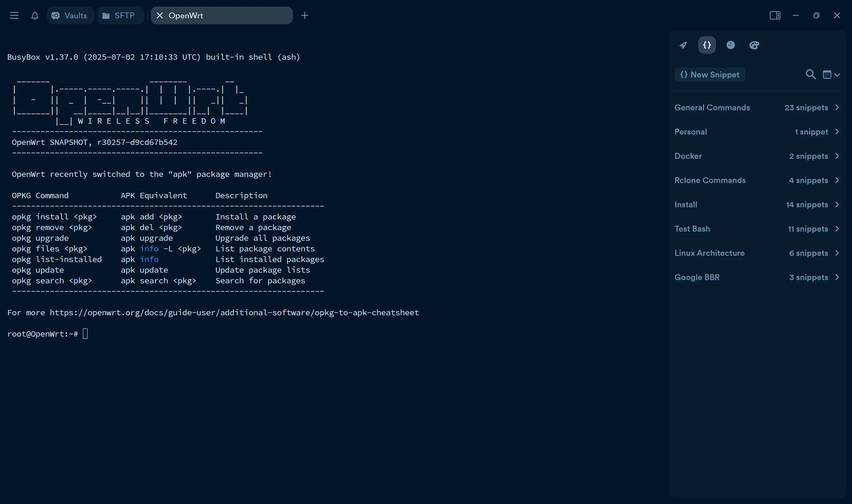Viewport: 852px width, 504px height.
Task: Click the terminal prompt cursor
Action: [85, 334]
